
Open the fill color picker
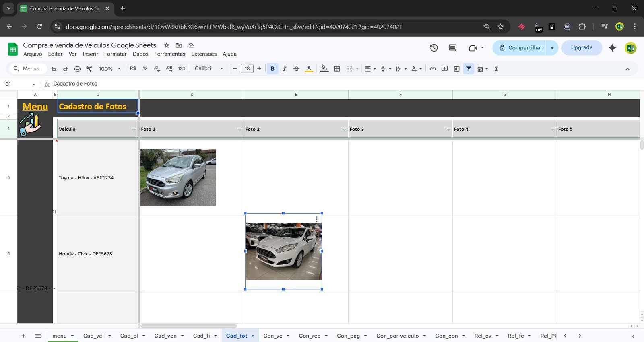click(x=324, y=69)
